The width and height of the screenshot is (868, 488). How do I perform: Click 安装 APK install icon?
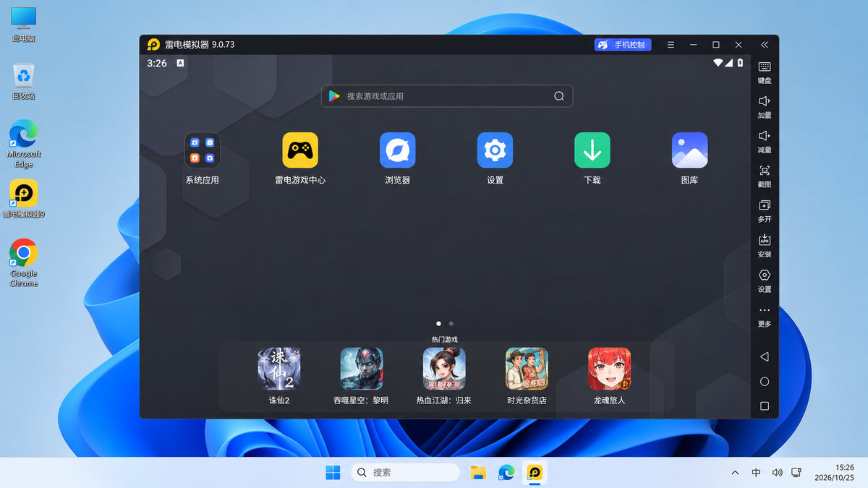click(765, 246)
